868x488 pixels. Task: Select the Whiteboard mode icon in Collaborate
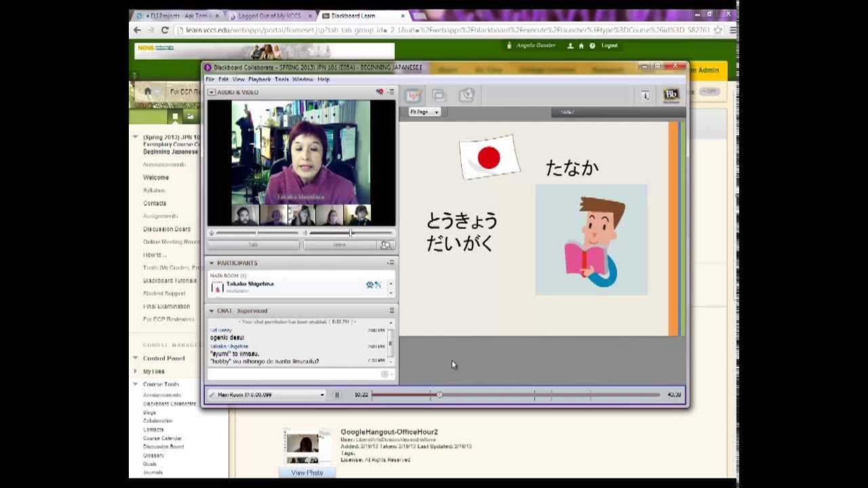pos(413,96)
